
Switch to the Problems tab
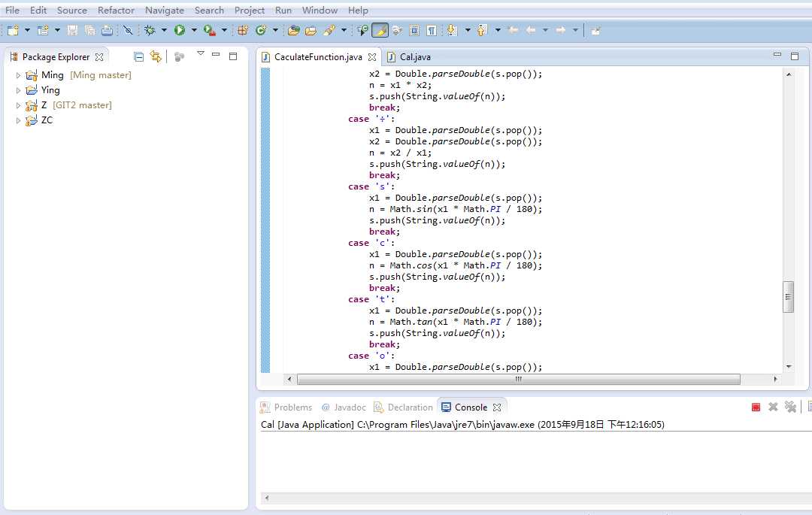(x=286, y=407)
